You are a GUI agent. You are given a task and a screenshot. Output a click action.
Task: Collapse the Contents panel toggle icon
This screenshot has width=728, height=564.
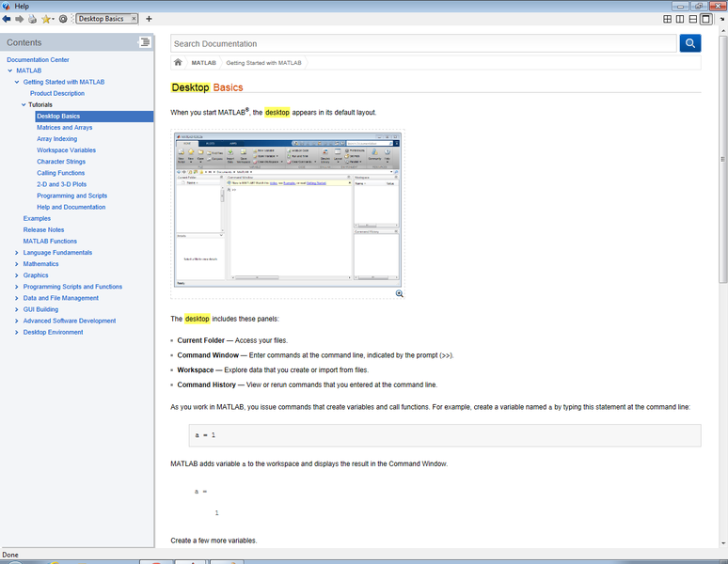click(x=145, y=42)
